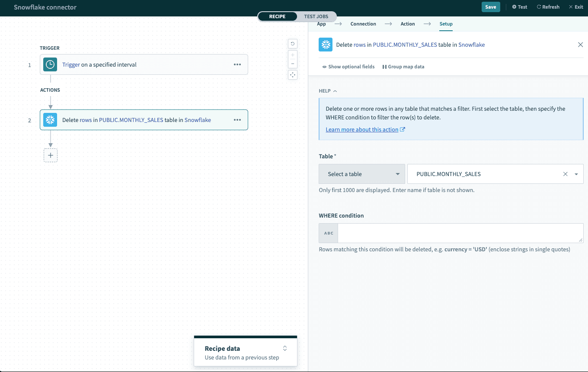Viewport: 588px width, 372px height.
Task: Zoom out on the recipe canvas
Action: tap(293, 64)
